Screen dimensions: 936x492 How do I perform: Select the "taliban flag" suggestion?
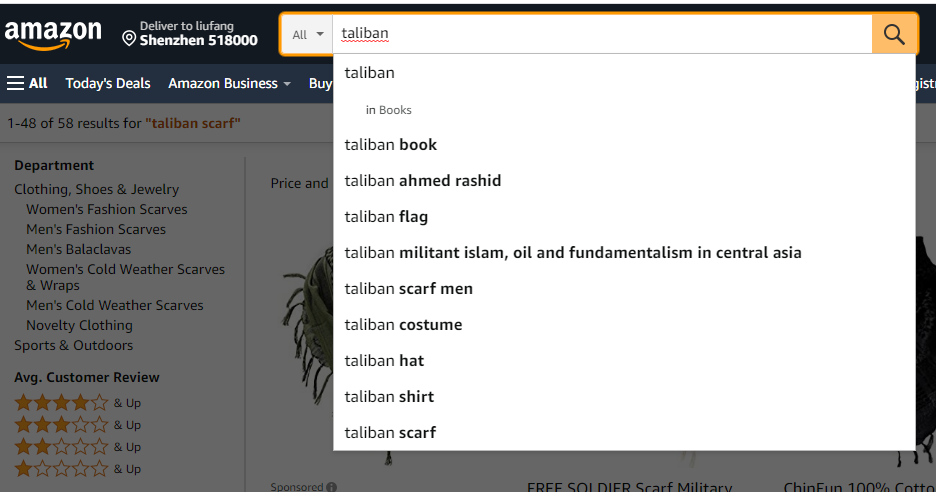pyautogui.click(x=386, y=217)
